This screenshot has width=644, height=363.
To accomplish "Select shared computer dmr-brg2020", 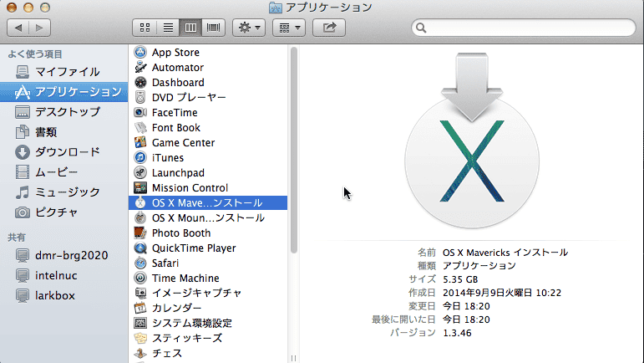I will 64,255.
